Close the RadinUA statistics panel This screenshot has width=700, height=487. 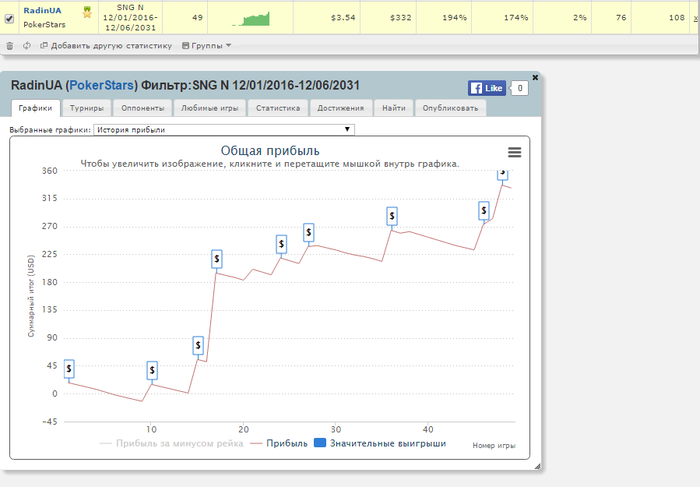point(535,77)
